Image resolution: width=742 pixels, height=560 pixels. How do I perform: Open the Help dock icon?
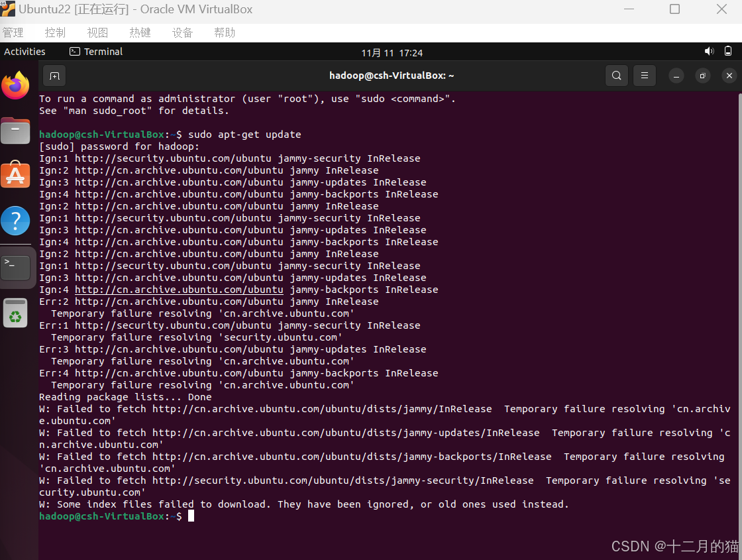[16, 221]
